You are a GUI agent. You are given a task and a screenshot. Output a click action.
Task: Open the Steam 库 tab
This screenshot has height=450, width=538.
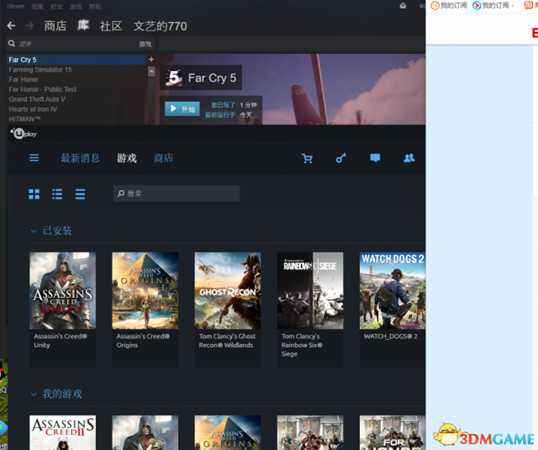(x=83, y=25)
